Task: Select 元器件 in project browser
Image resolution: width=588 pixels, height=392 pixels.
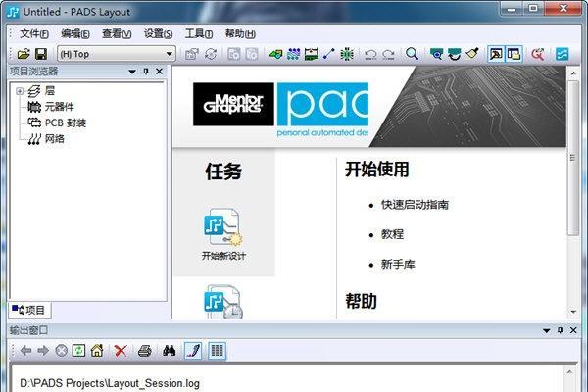Action: 59,107
